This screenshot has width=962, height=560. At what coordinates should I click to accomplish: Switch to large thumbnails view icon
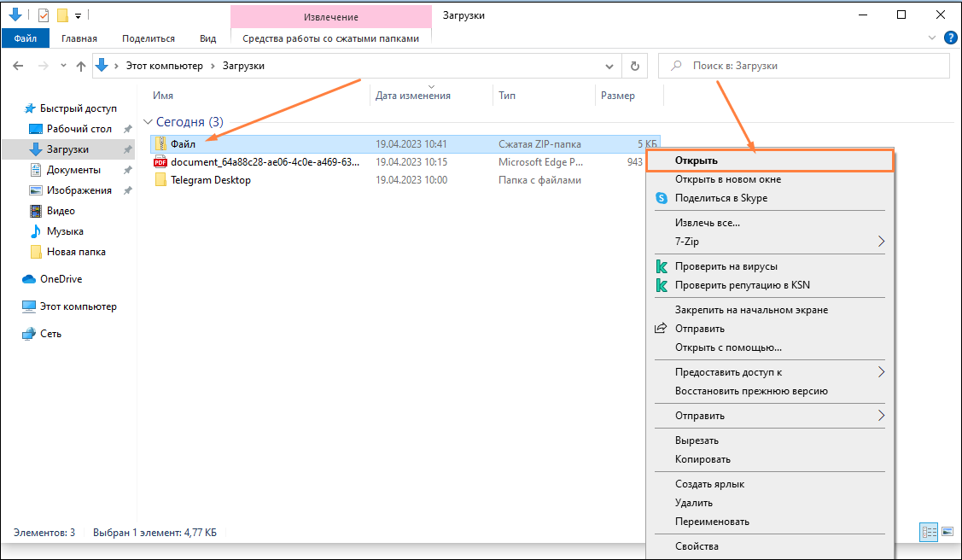point(947,532)
